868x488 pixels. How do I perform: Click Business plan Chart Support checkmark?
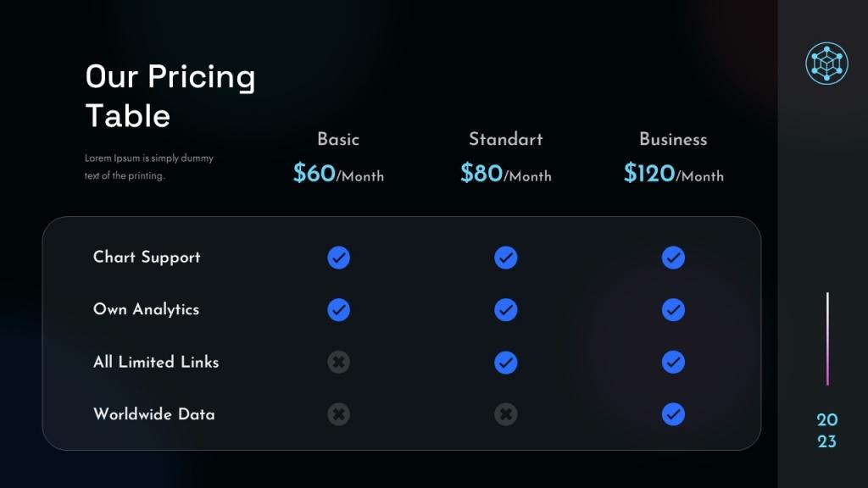coord(673,258)
